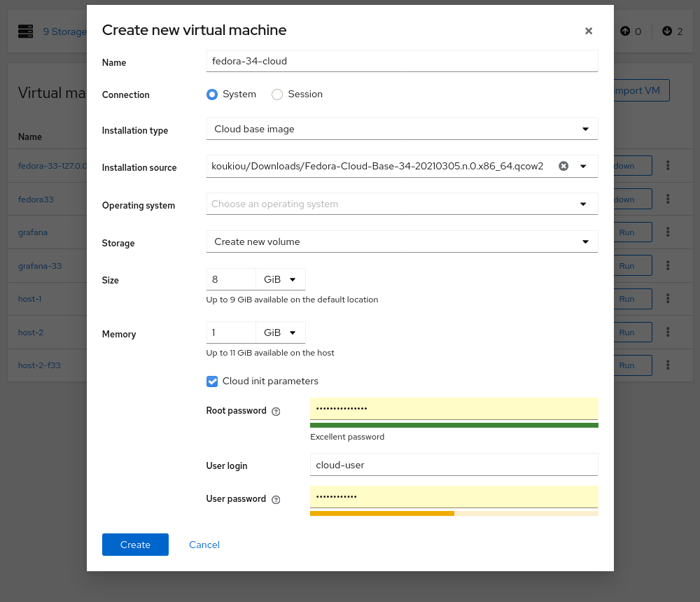
Task: Open kebab menu for host-1 VM
Action: coord(668,299)
